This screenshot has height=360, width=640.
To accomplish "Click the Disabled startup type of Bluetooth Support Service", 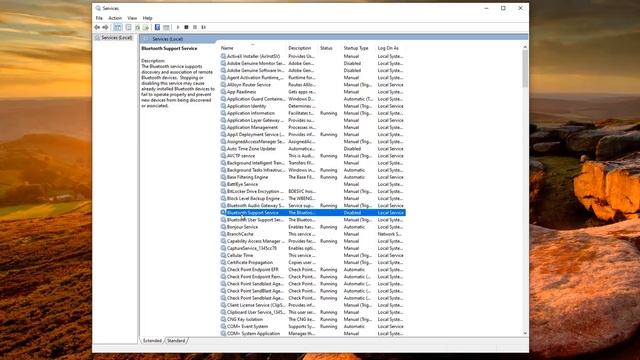I will (352, 213).
